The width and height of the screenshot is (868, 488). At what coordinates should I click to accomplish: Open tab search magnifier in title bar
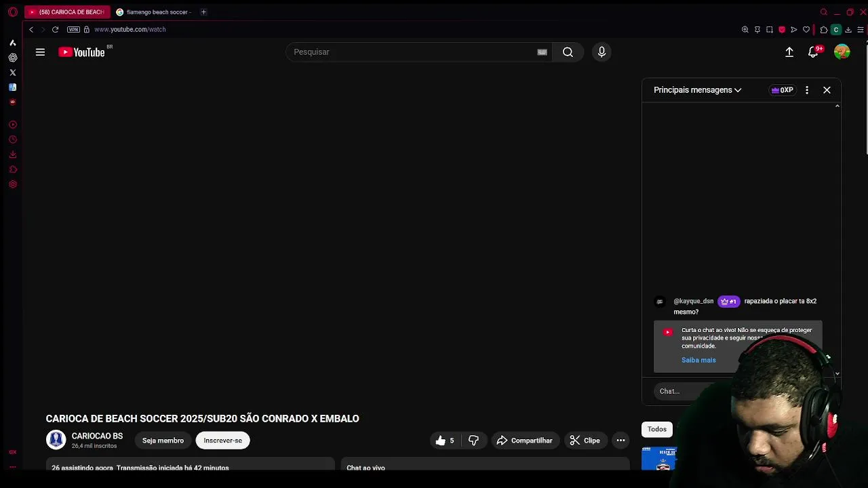click(x=824, y=12)
